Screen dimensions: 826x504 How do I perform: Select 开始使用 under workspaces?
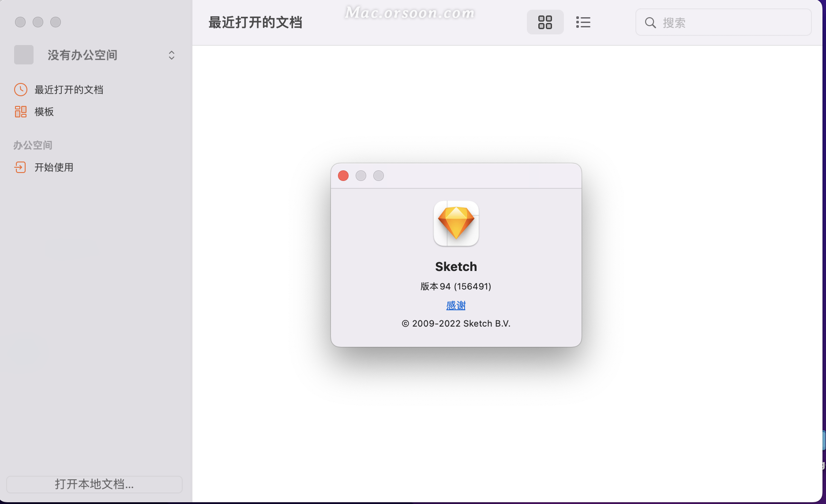point(54,167)
